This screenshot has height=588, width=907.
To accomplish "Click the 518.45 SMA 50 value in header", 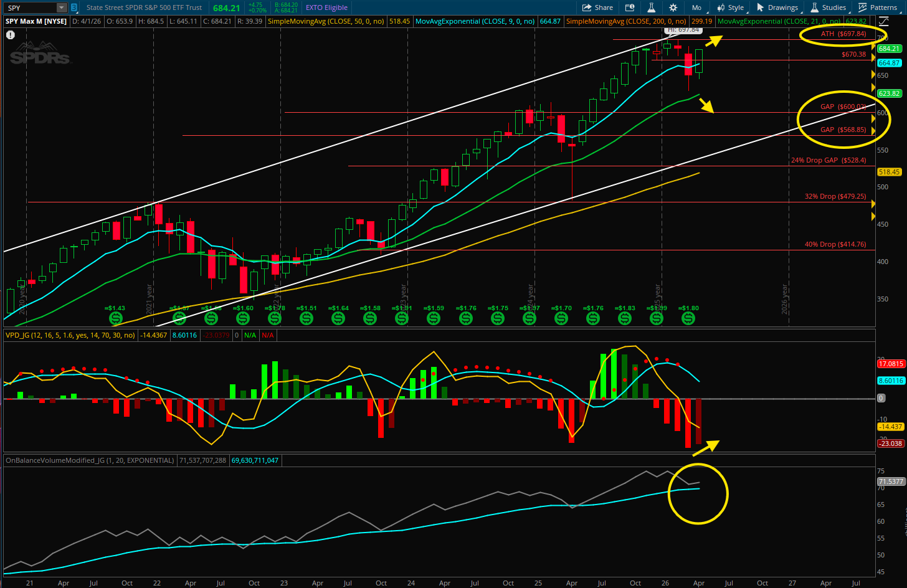I will 399,21.
